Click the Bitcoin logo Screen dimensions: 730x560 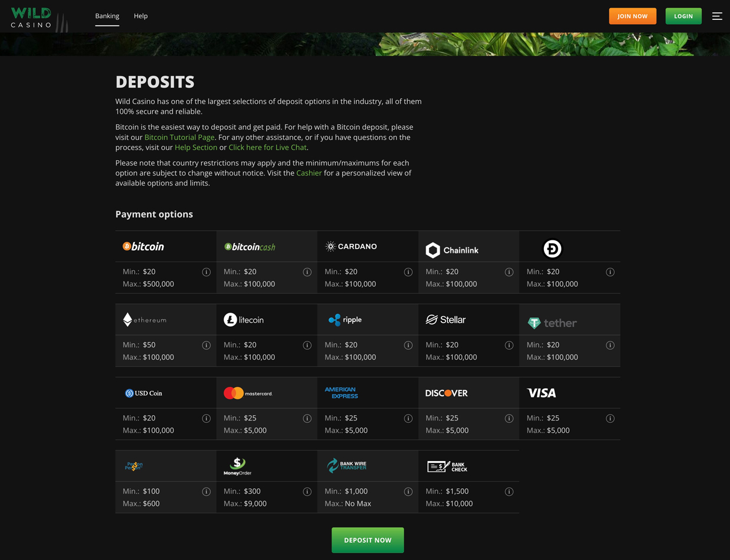(x=143, y=246)
